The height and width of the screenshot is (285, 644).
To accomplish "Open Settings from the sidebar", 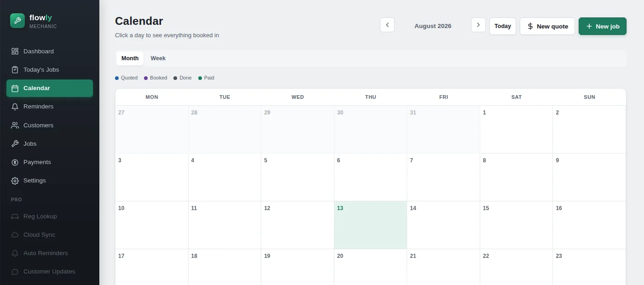I will [50, 181].
